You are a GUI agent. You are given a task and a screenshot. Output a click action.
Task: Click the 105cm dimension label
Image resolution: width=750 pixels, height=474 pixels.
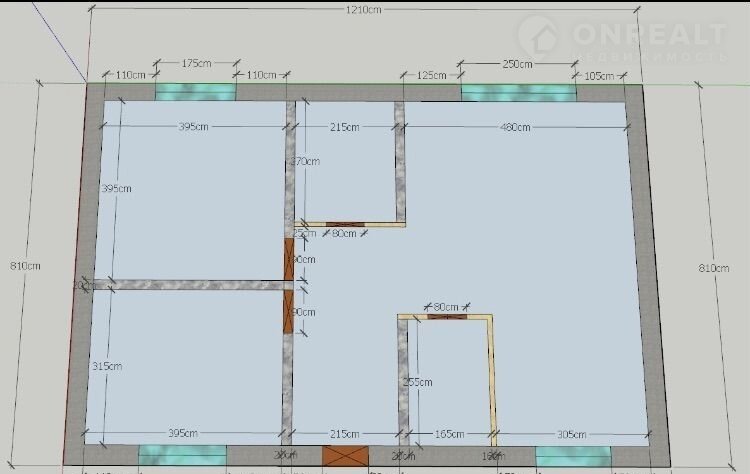[598, 75]
